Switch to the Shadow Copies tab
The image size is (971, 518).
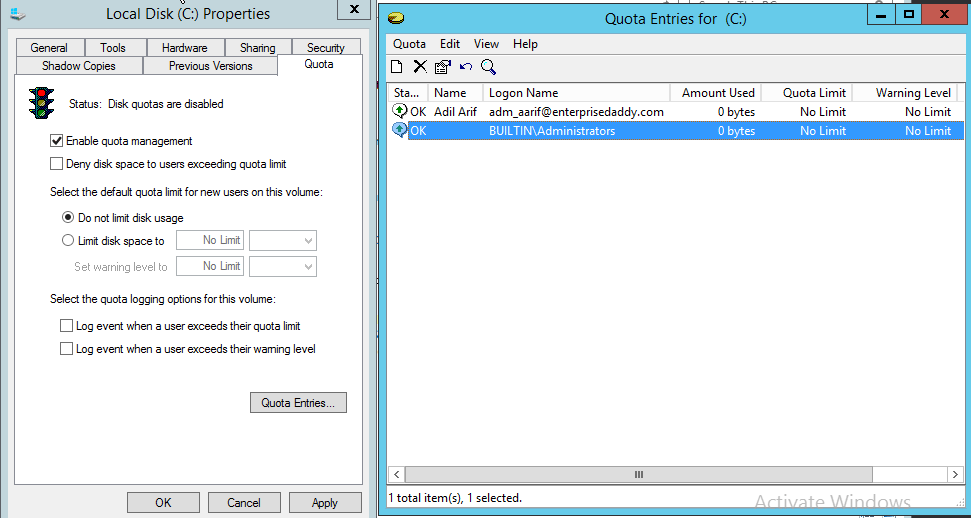tap(79, 66)
